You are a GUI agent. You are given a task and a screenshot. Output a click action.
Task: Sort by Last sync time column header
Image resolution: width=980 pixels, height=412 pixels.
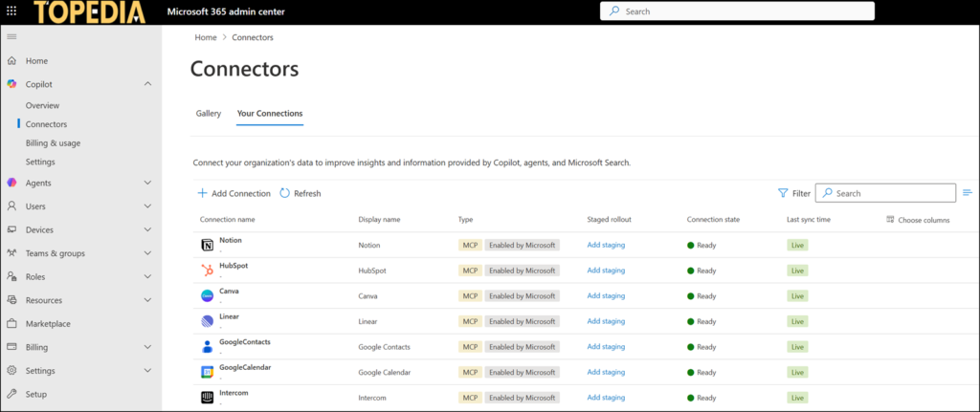coord(809,220)
